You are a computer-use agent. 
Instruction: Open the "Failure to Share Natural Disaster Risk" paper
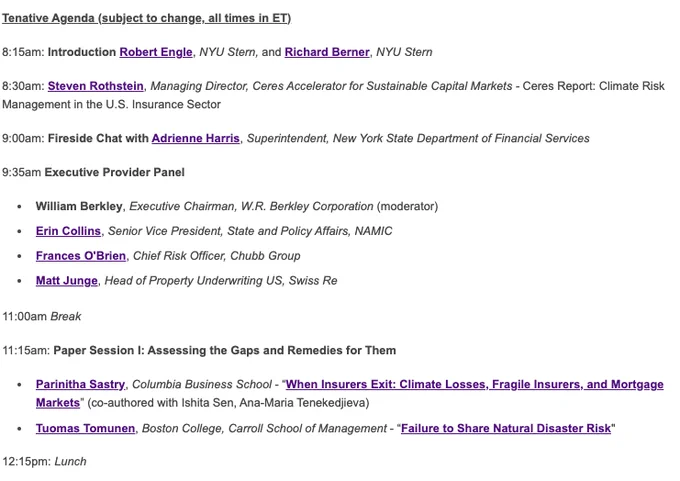pyautogui.click(x=506, y=429)
